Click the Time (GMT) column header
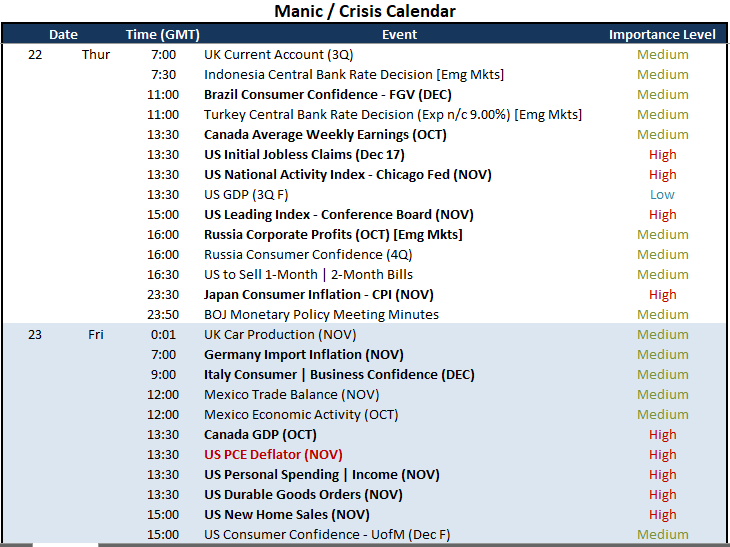730x547 pixels. pyautogui.click(x=162, y=34)
